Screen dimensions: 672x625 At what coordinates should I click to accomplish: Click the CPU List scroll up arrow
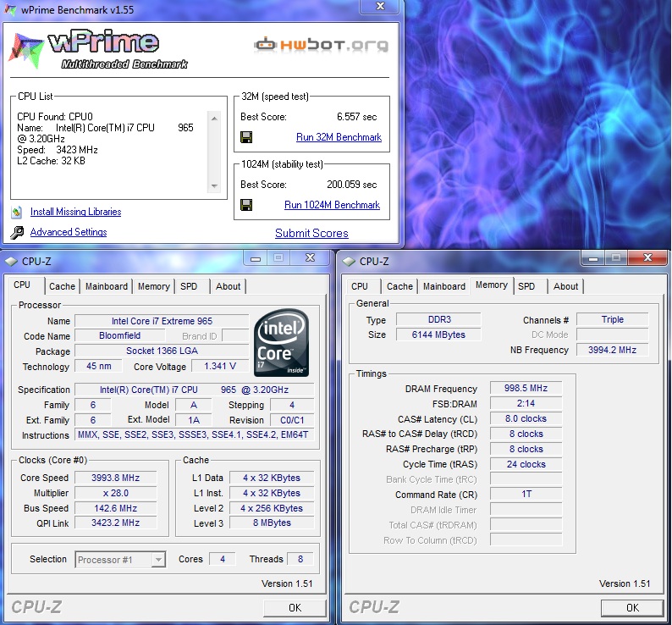(x=214, y=119)
